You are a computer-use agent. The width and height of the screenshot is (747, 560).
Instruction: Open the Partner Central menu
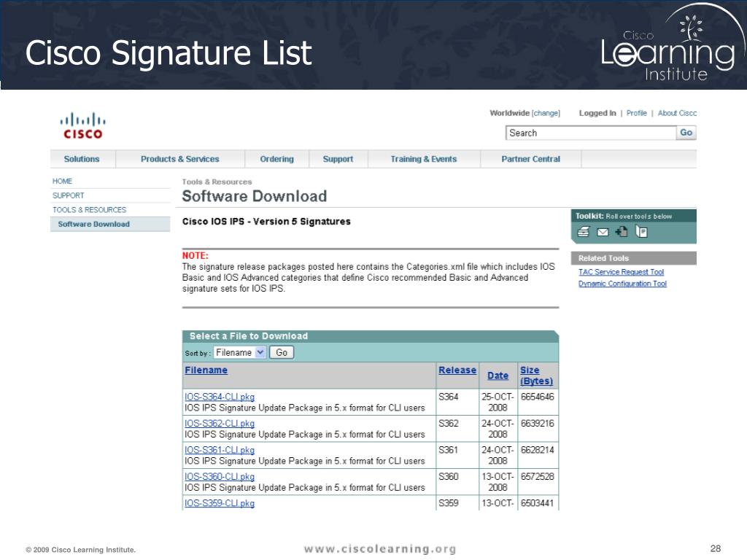[x=531, y=159]
